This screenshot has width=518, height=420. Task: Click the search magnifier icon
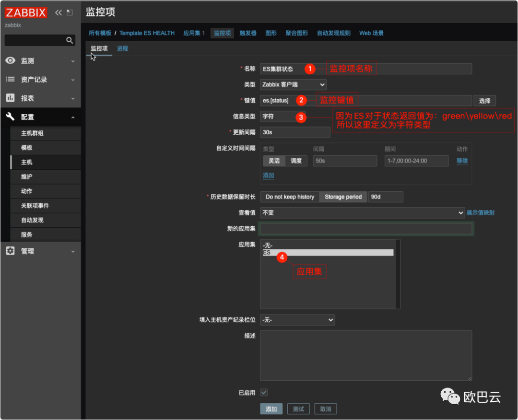(70, 40)
